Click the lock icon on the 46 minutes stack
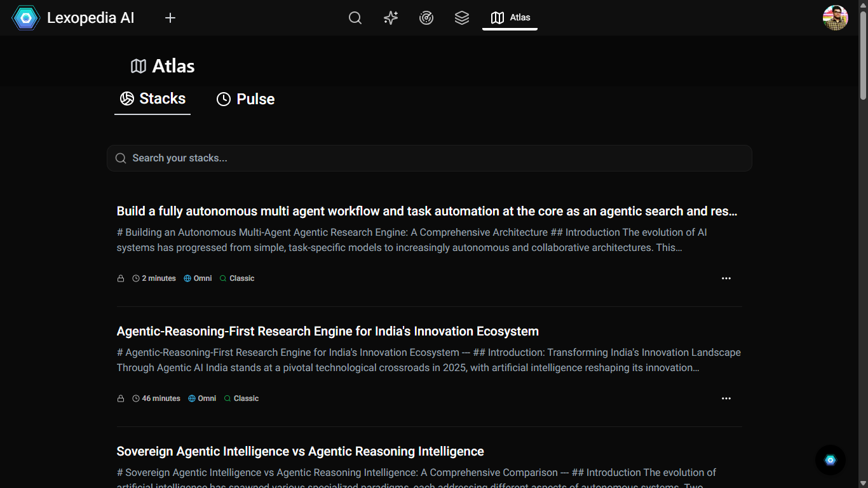 click(x=121, y=398)
